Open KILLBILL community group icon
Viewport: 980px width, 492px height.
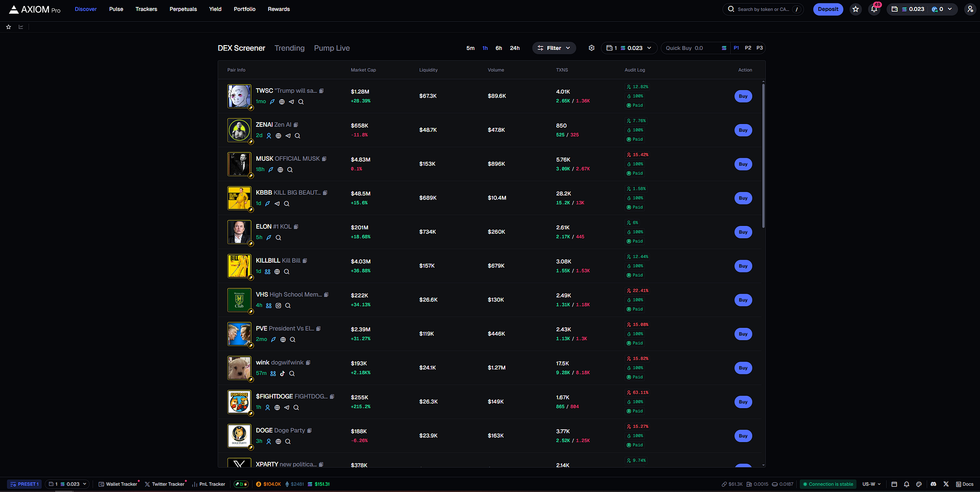(x=268, y=271)
